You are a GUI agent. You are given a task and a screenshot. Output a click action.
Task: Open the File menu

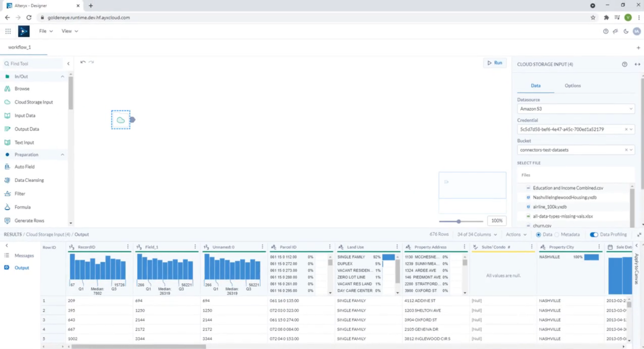coord(46,31)
